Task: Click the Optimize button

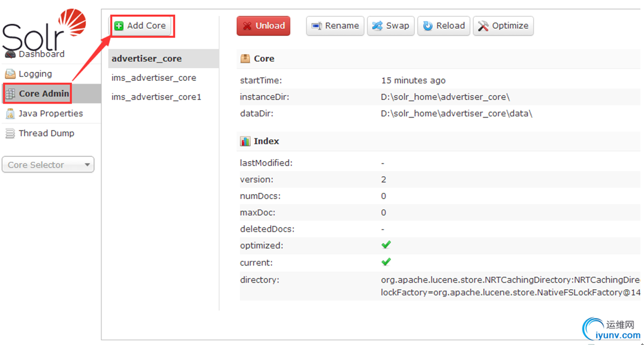Action: click(503, 26)
